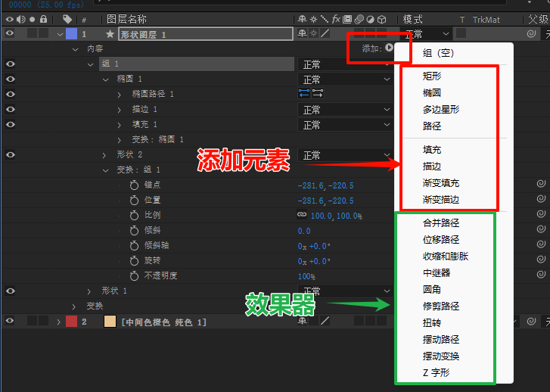Open the blend mode dropdown for 填充 1
The width and height of the screenshot is (550, 392).
[346, 125]
